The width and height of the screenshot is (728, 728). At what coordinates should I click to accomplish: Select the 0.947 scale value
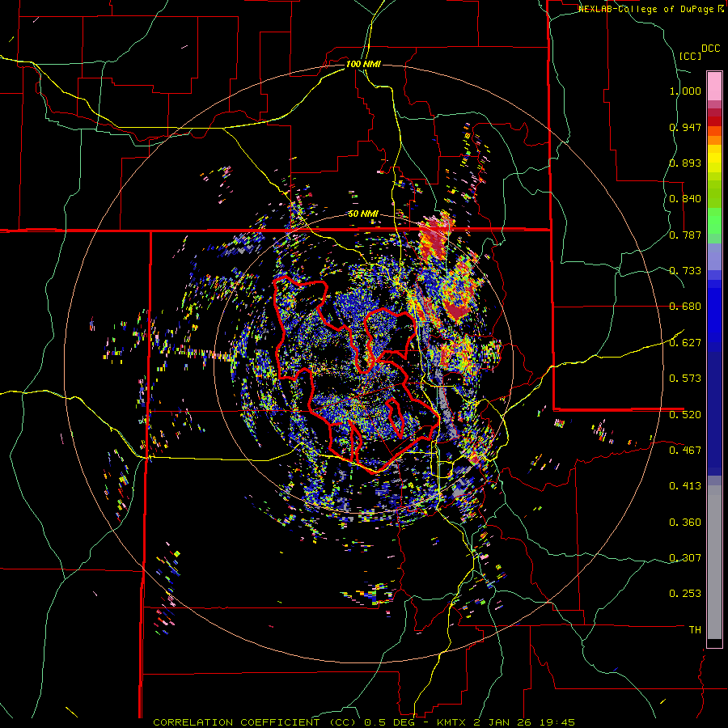click(x=685, y=127)
